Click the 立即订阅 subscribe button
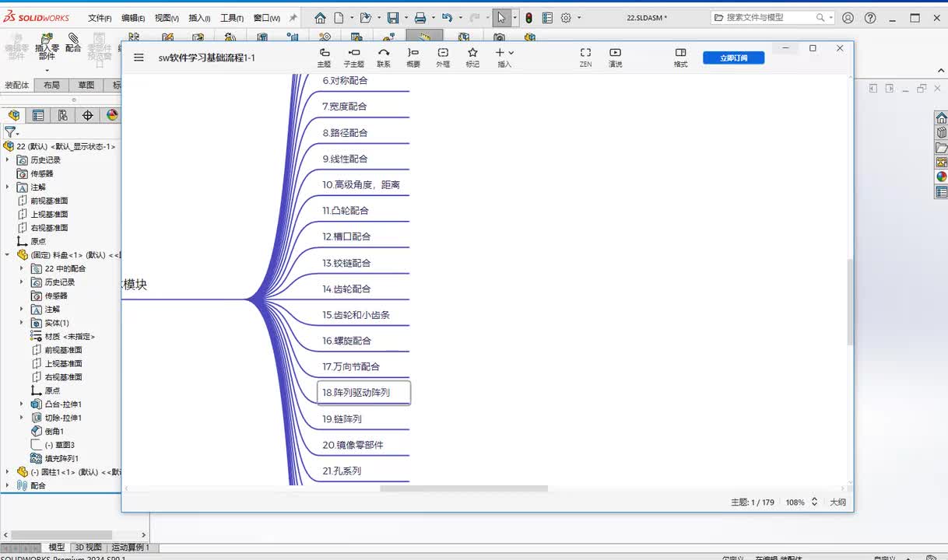 pos(733,58)
